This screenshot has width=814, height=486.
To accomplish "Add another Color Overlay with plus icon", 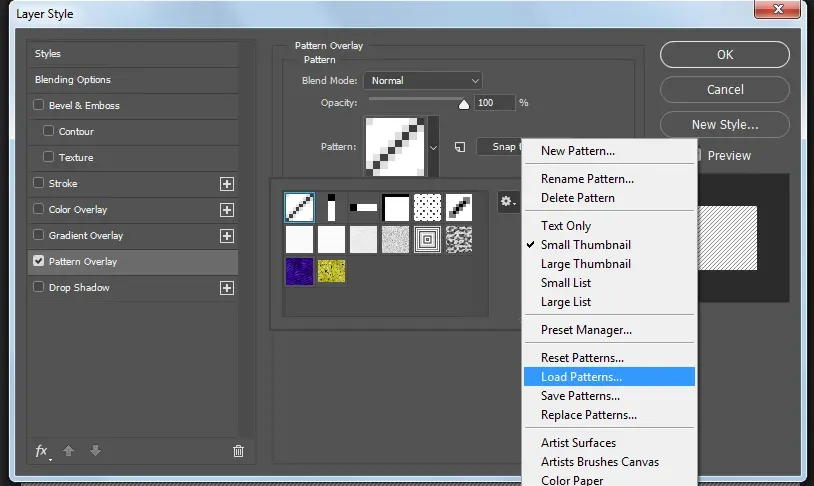I will [227, 210].
